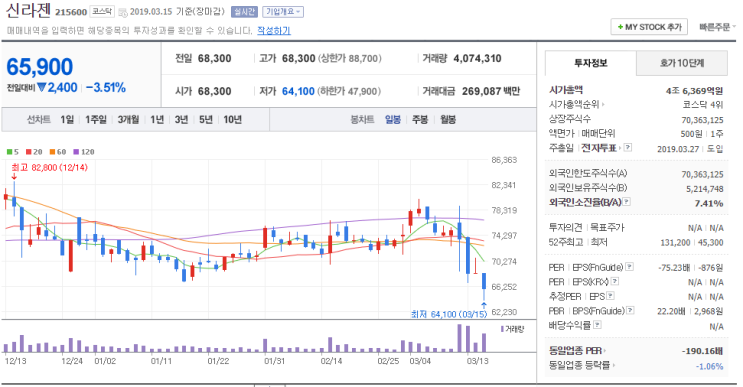Click the 52주최고 value 131,200
Viewport: 743px width, 387px height.
point(675,243)
